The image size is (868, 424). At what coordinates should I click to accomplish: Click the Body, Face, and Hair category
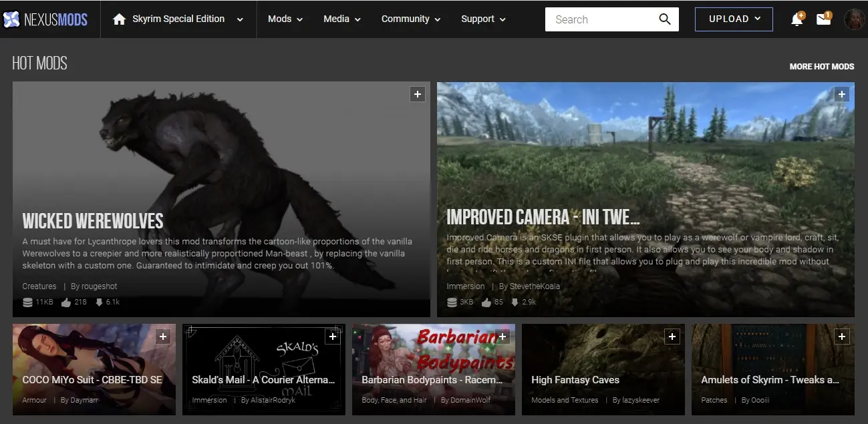point(394,401)
